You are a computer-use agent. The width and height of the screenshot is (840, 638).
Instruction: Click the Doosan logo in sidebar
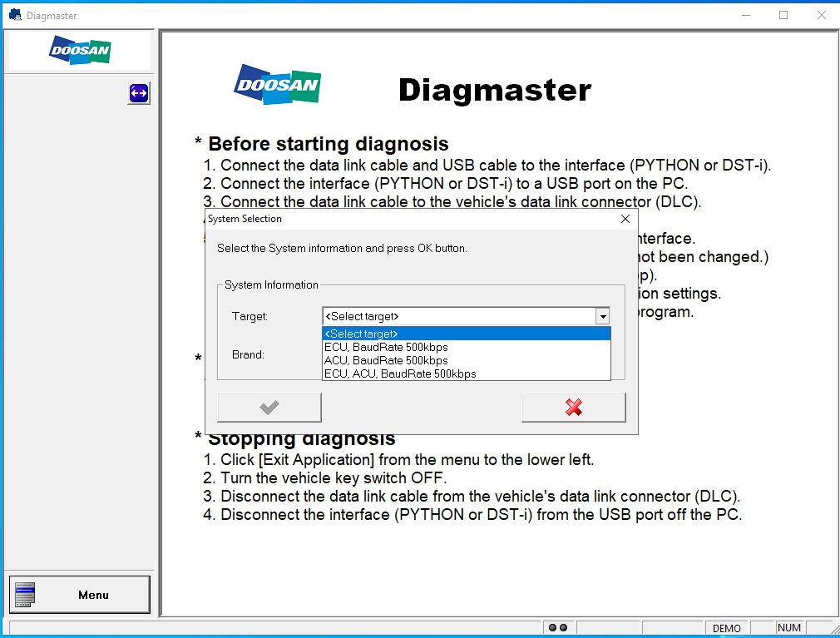click(x=80, y=51)
